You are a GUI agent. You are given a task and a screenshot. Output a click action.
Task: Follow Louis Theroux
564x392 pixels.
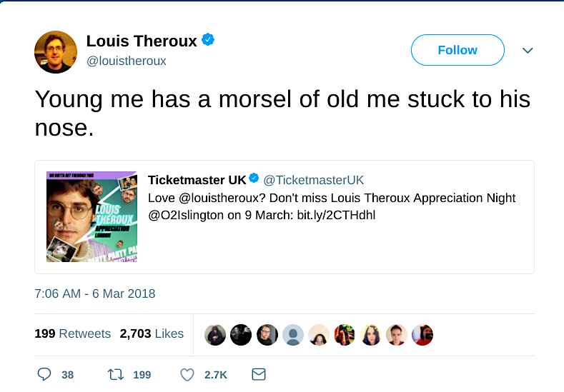[457, 50]
